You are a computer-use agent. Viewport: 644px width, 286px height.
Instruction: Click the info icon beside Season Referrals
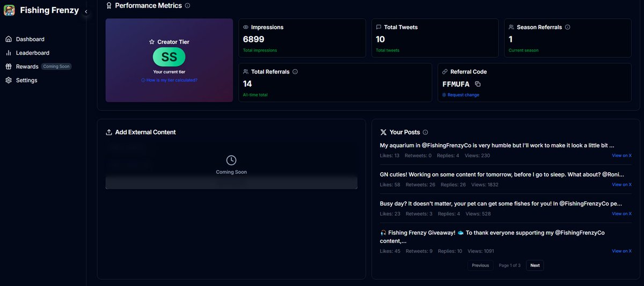tap(568, 27)
